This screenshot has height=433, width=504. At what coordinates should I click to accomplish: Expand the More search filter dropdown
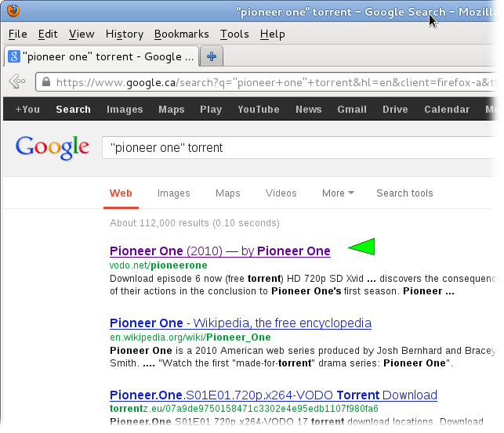click(x=338, y=193)
